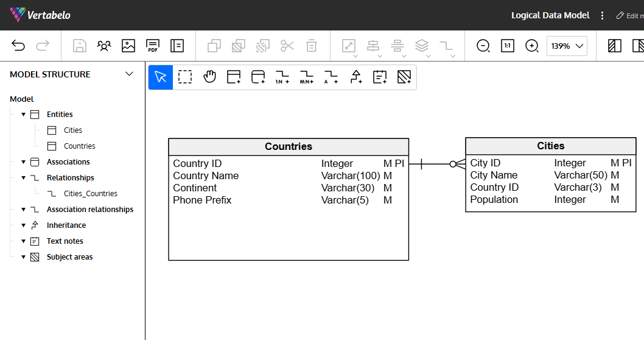Reset zoom to 1:1
The width and height of the screenshot is (644, 340).
(x=508, y=46)
